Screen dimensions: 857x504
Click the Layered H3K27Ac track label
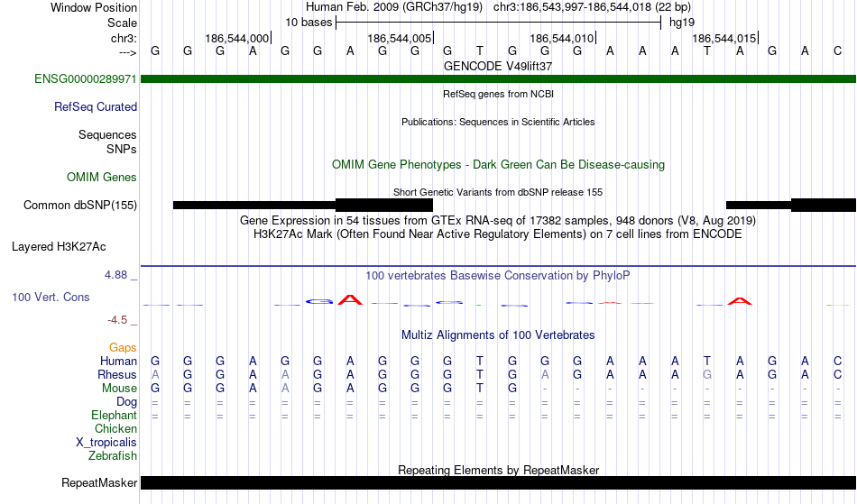click(59, 247)
